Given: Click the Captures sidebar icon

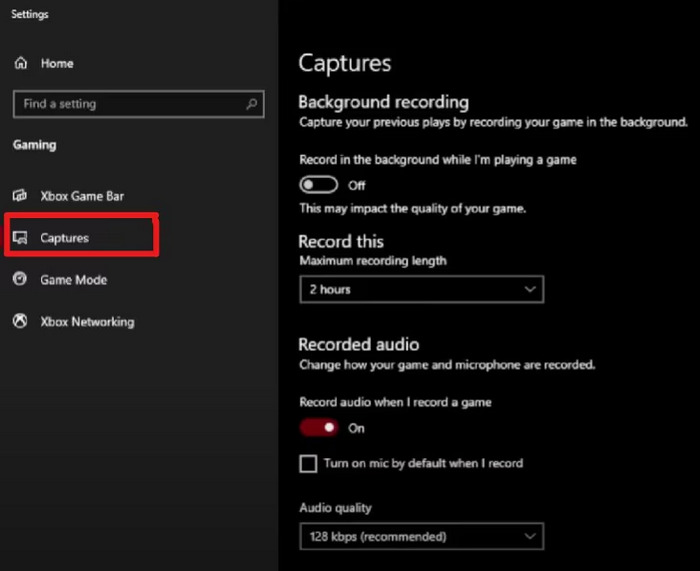Looking at the screenshot, I should pyautogui.click(x=20, y=238).
